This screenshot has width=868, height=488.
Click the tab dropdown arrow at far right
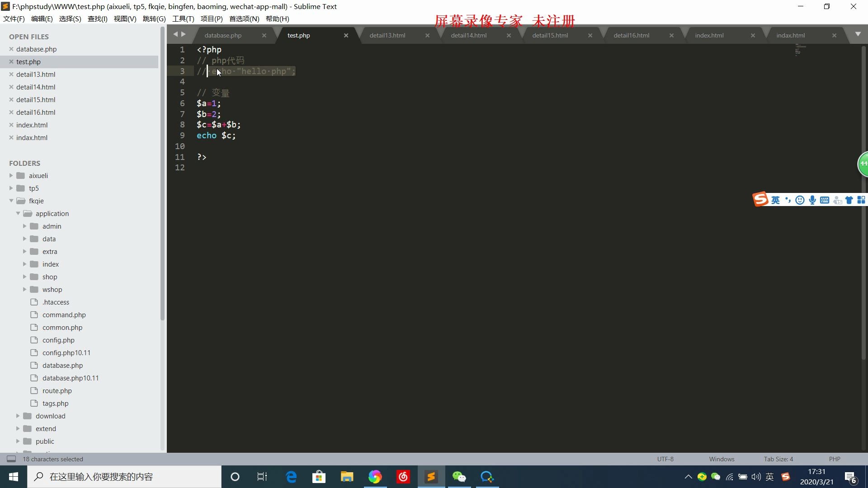(x=858, y=34)
